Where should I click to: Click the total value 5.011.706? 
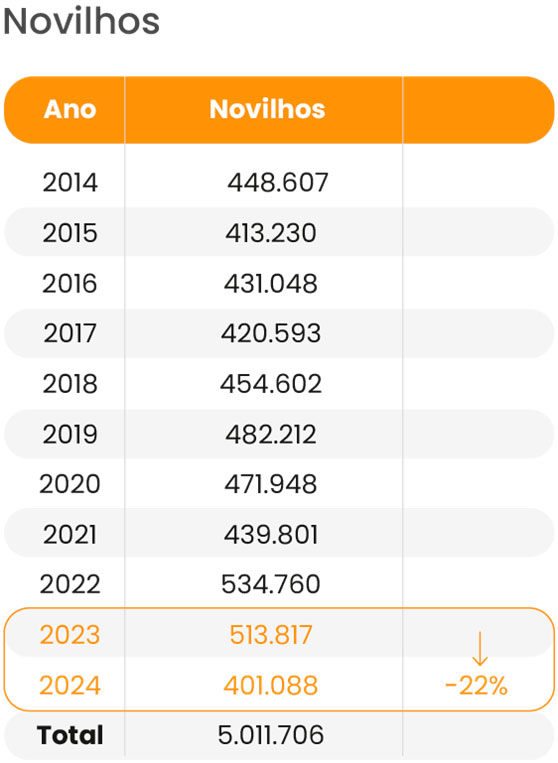point(270,735)
